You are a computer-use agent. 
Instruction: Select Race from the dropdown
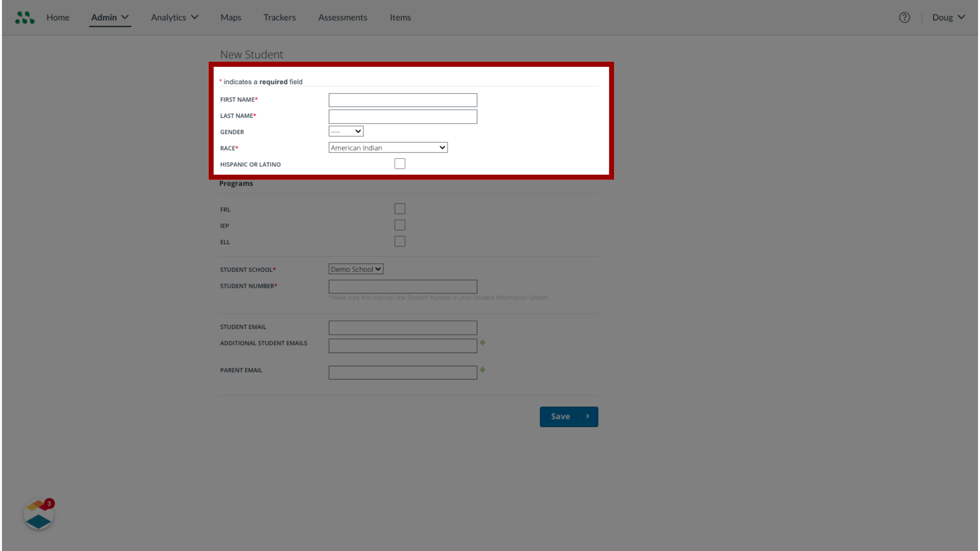[x=388, y=147]
